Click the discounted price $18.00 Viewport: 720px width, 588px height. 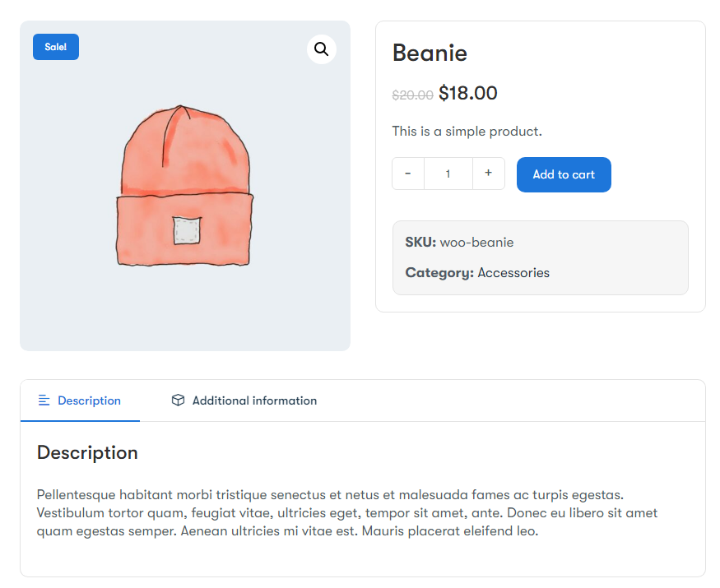(x=467, y=93)
